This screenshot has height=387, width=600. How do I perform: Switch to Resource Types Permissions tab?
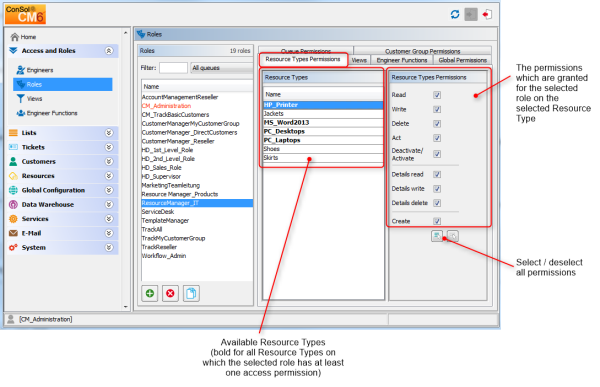pos(303,59)
